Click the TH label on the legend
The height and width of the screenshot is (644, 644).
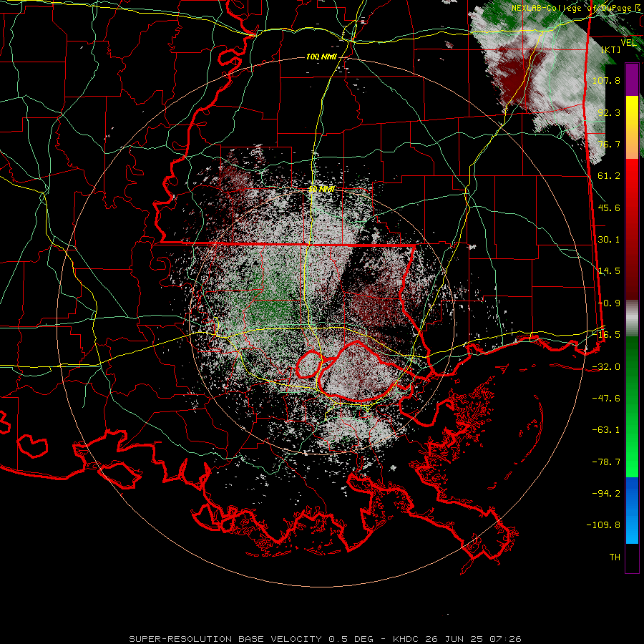click(615, 557)
